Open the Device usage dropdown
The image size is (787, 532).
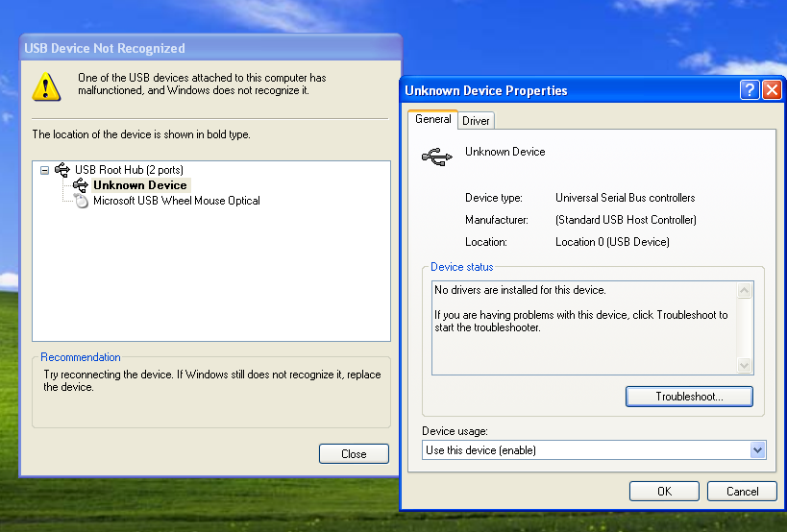[x=757, y=450]
